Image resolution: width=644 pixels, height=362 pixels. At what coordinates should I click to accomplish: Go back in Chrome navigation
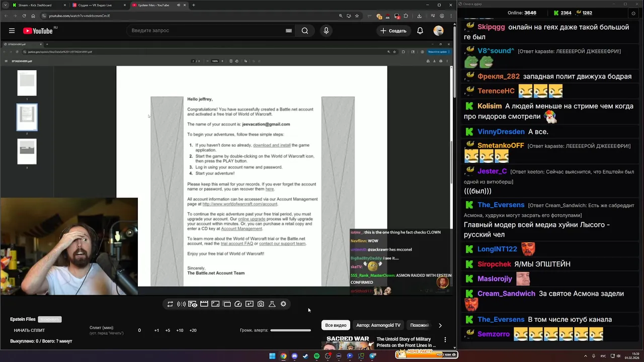(x=6, y=16)
